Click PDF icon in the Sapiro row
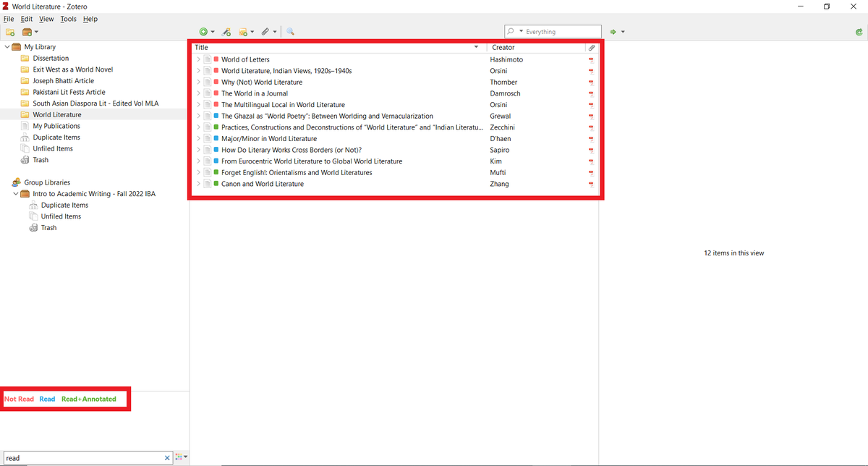The height and width of the screenshot is (466, 868). 591,150
